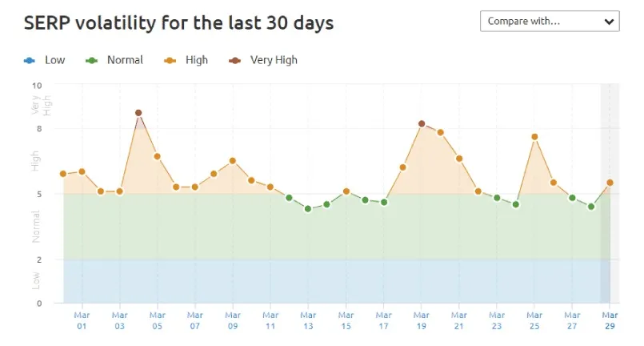Click the blue Low legend marker icon

pos(30,60)
